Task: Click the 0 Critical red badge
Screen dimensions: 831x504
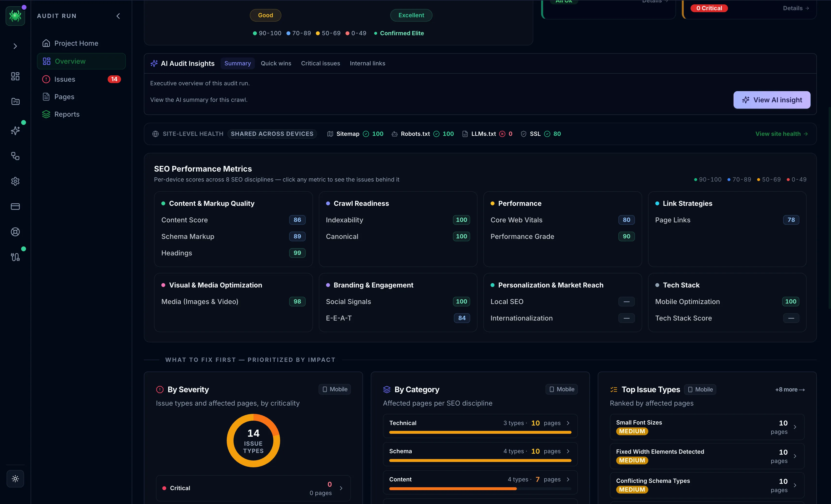Action: [x=709, y=8]
